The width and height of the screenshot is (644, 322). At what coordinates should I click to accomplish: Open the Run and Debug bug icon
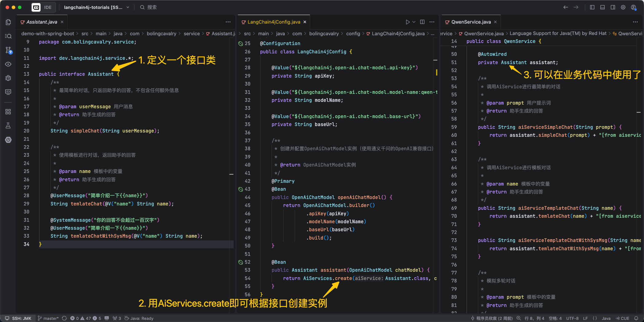pyautogui.click(x=8, y=78)
